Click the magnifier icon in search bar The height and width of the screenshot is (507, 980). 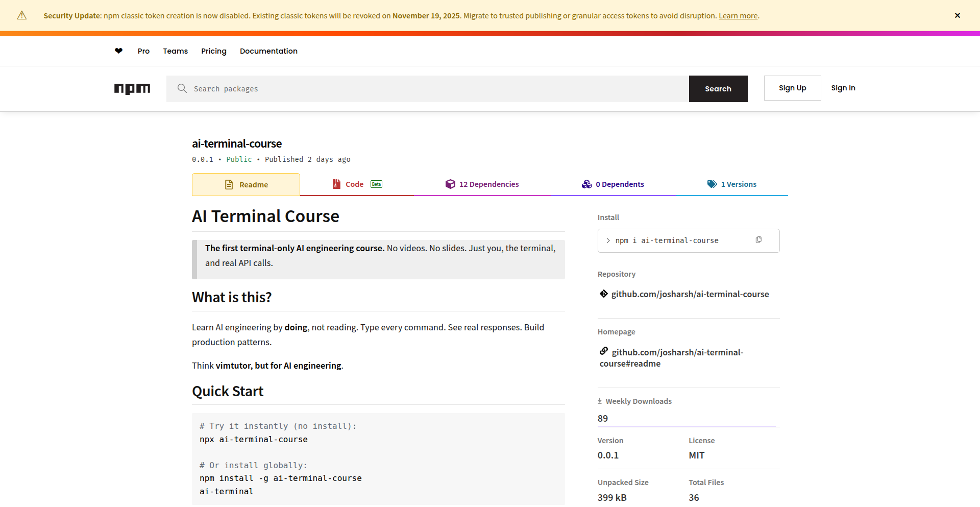point(182,89)
